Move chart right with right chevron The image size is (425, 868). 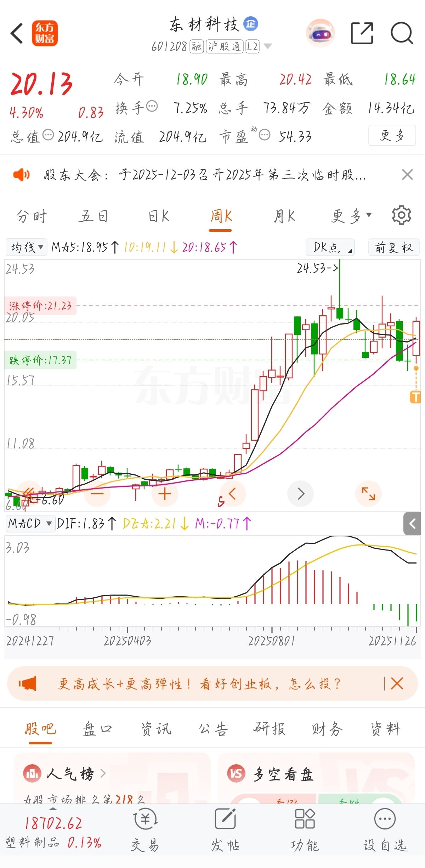point(301,494)
